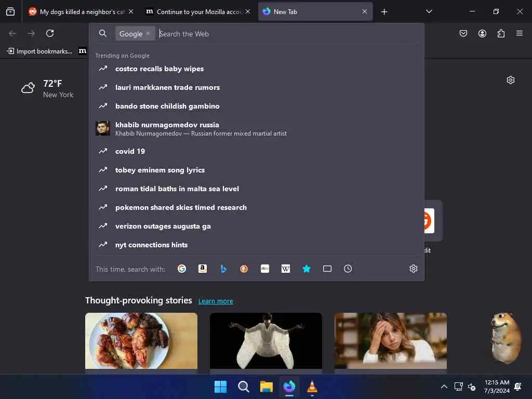Search this time with eBay icon
Screen dimensions: 532x399
tap(265, 269)
